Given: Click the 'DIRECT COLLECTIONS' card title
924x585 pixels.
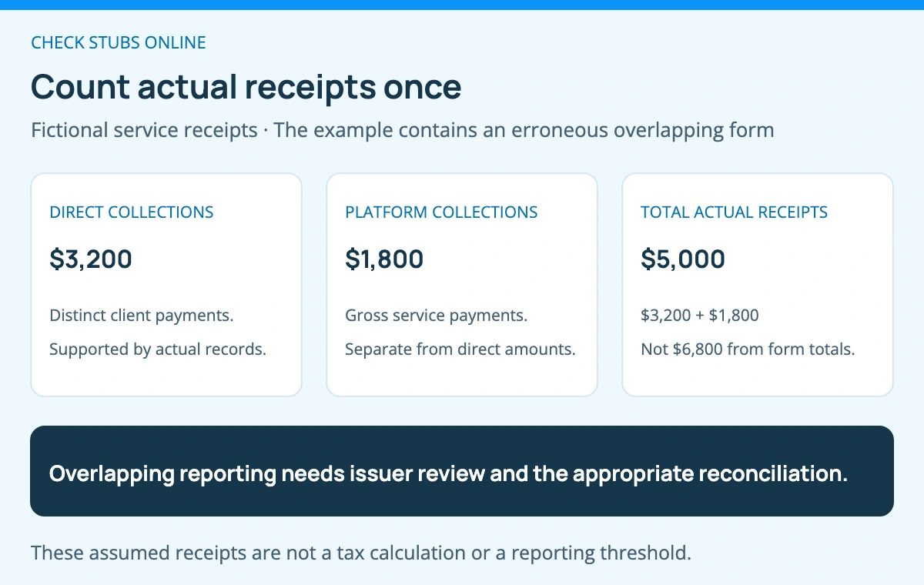Looking at the screenshot, I should coord(132,212).
